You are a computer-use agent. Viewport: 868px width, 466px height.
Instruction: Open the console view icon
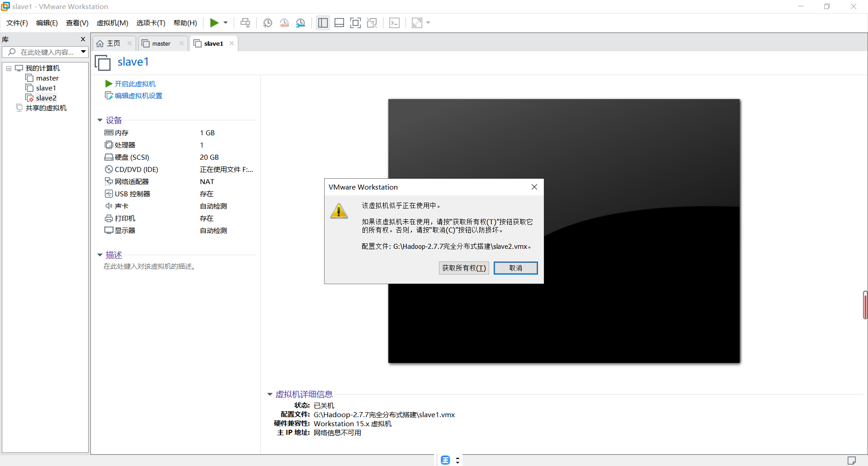pos(394,23)
